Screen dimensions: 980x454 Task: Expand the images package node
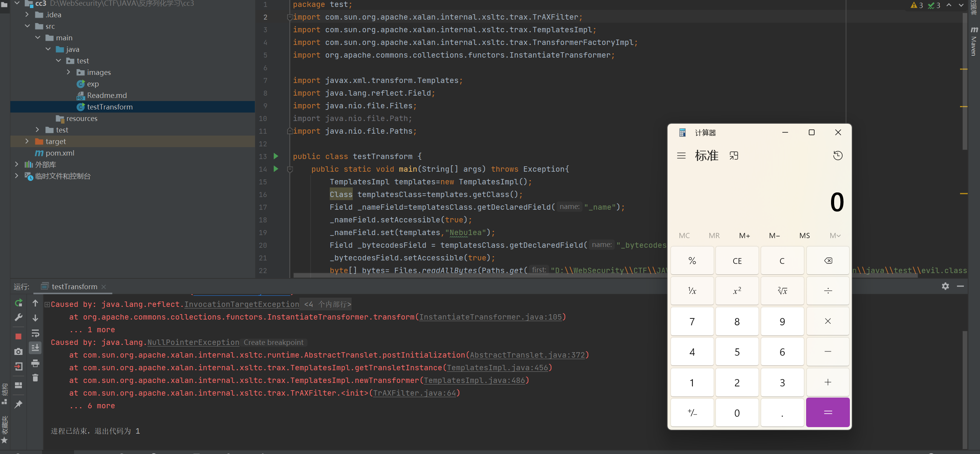point(68,72)
